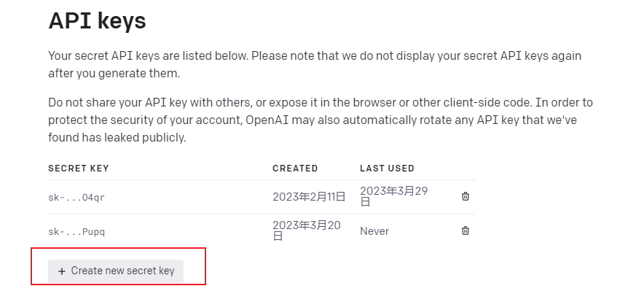
Task: Click "found has leaked publicly" text line
Action: point(118,137)
